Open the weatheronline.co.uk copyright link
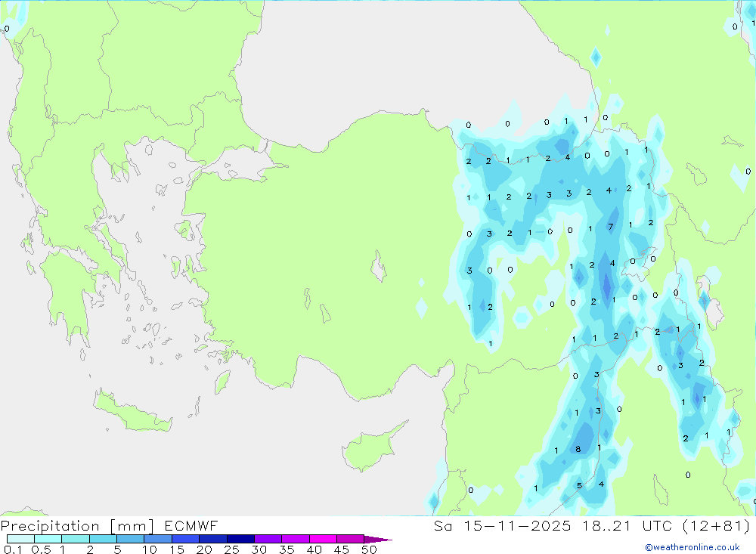756x554 pixels. pyautogui.click(x=692, y=547)
